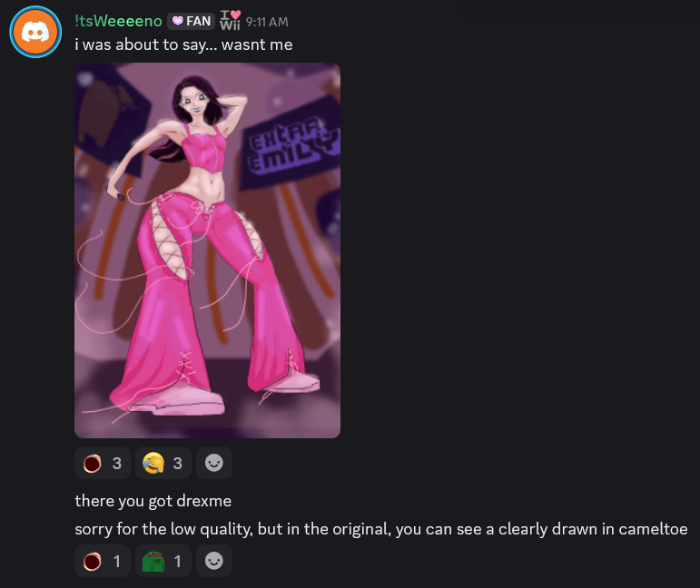The height and width of the screenshot is (588, 700).
Task: Toggle the laughing emoji reaction
Action: click(163, 463)
